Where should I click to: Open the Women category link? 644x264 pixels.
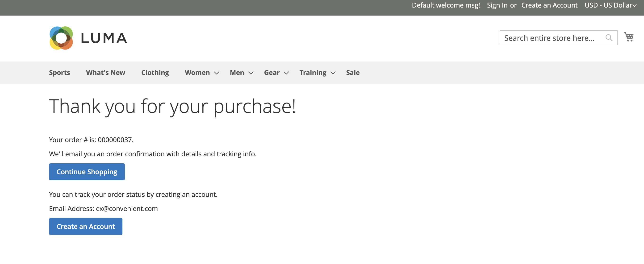197,73
